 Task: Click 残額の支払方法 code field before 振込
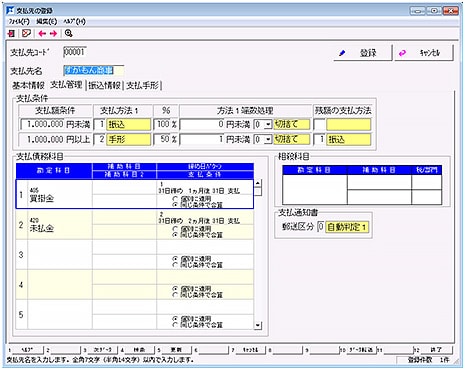(x=319, y=139)
